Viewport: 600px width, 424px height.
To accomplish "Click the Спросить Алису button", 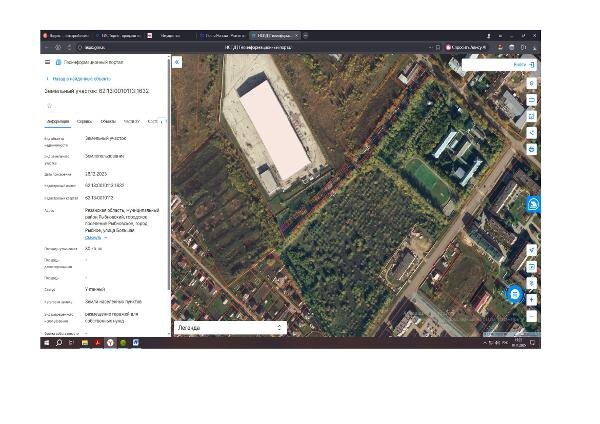I will pos(466,47).
